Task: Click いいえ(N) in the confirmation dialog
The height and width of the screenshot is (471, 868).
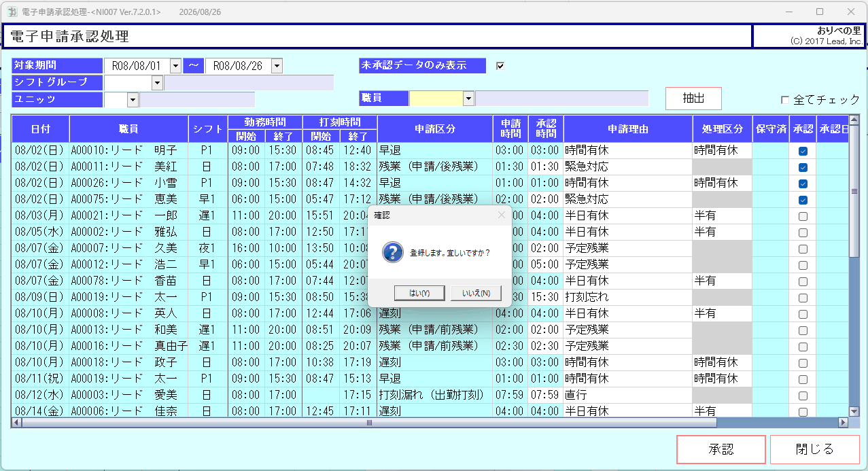Action: [x=476, y=293]
